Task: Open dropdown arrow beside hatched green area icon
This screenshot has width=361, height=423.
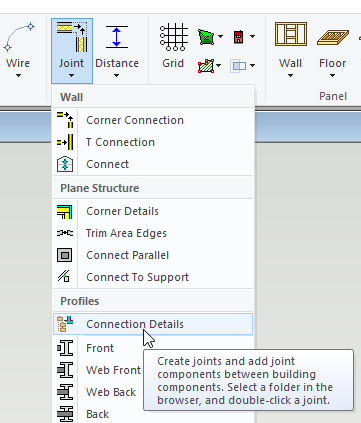Action: [219, 65]
